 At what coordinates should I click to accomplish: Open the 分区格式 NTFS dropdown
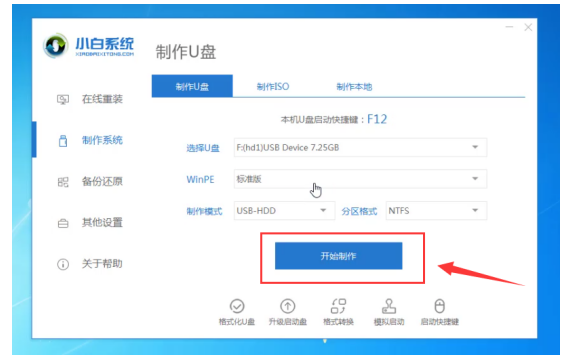[x=436, y=210]
